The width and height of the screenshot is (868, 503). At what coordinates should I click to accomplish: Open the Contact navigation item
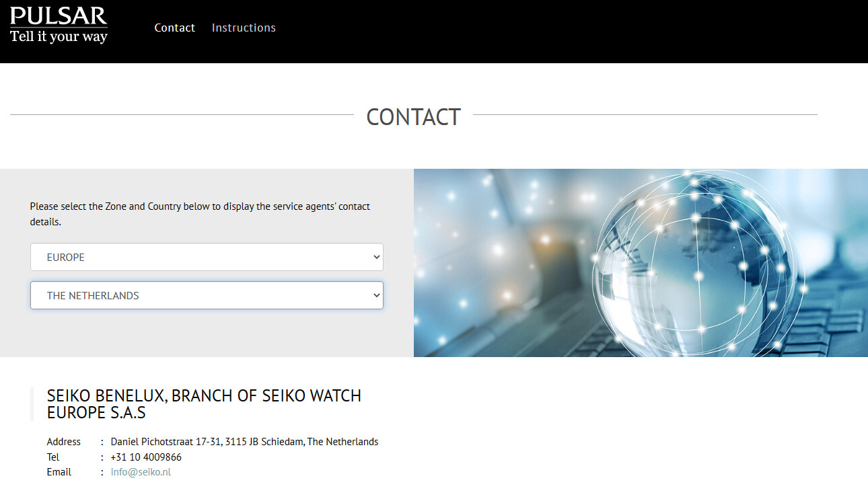174,28
